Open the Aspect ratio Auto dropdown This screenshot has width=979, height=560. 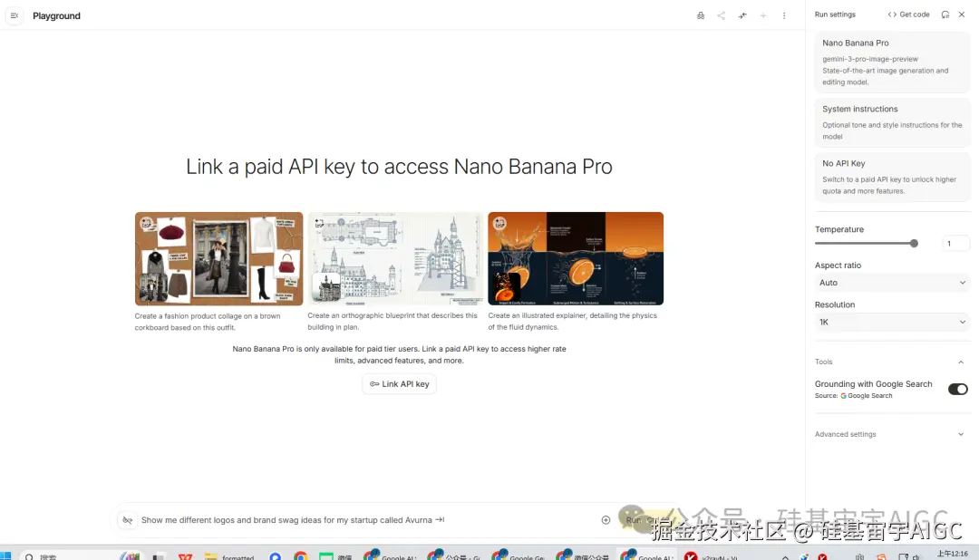tap(892, 283)
